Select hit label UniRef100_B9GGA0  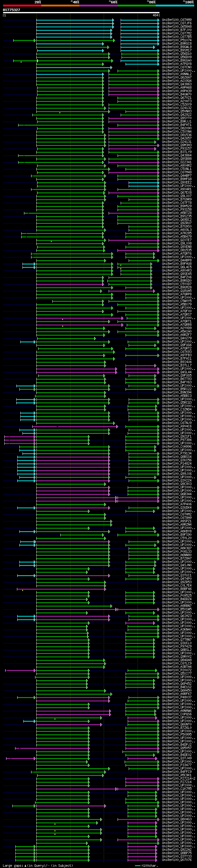tap(177, 60)
